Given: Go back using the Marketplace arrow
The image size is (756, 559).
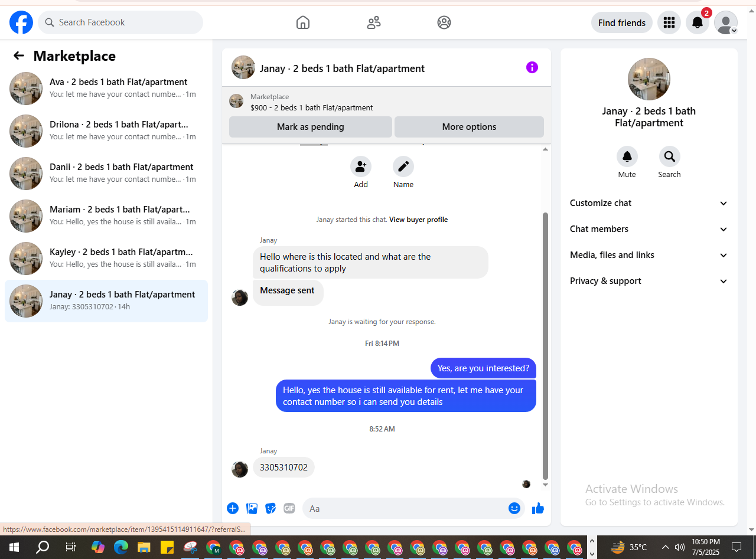Looking at the screenshot, I should [x=19, y=55].
